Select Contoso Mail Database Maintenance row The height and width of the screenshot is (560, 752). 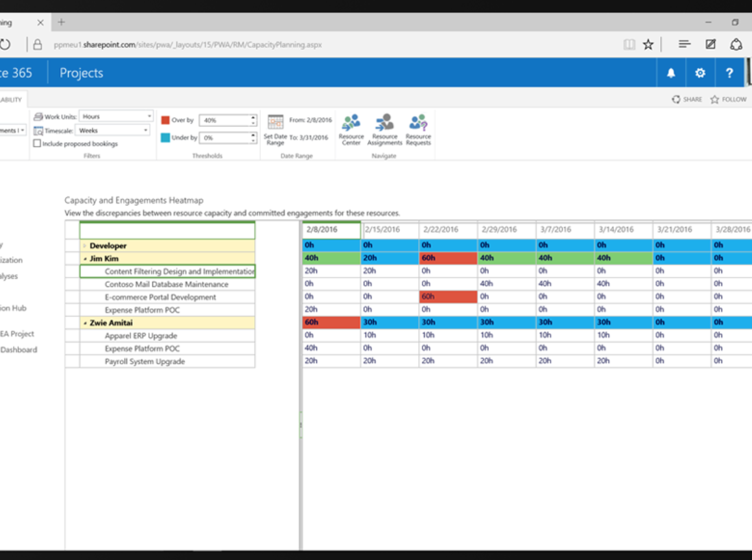tap(167, 285)
